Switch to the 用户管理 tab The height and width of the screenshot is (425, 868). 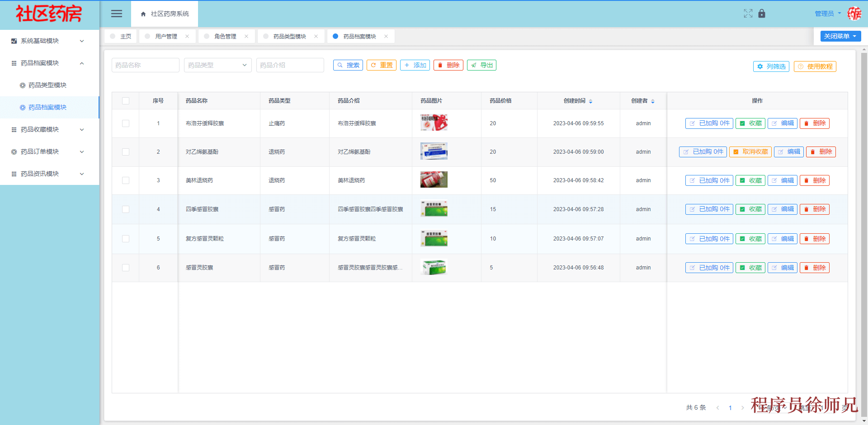167,36
